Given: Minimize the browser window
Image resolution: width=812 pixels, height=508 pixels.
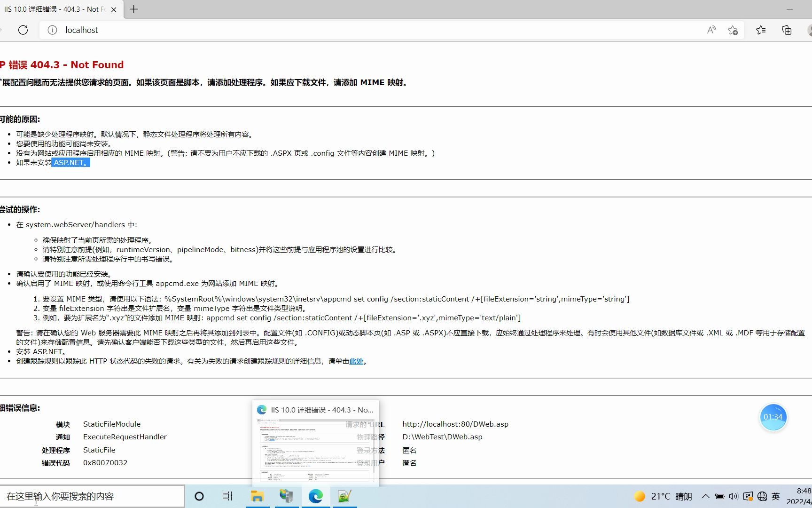Looking at the screenshot, I should 789,9.
